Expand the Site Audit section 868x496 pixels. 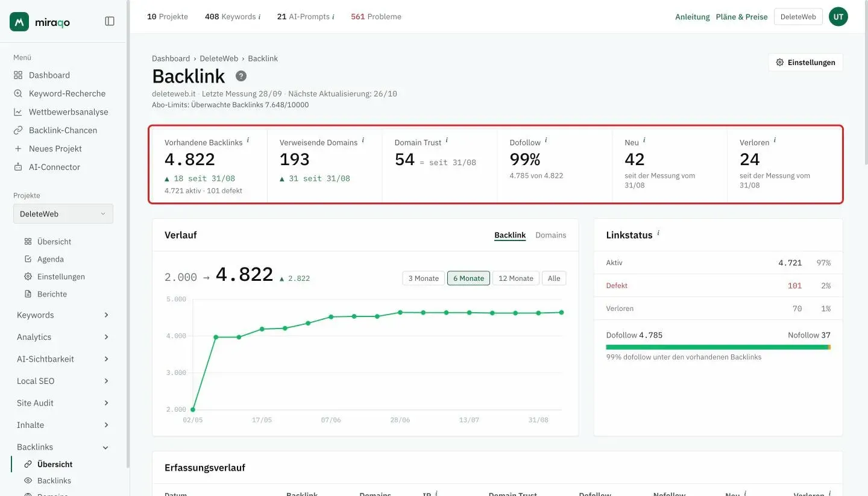(x=63, y=403)
